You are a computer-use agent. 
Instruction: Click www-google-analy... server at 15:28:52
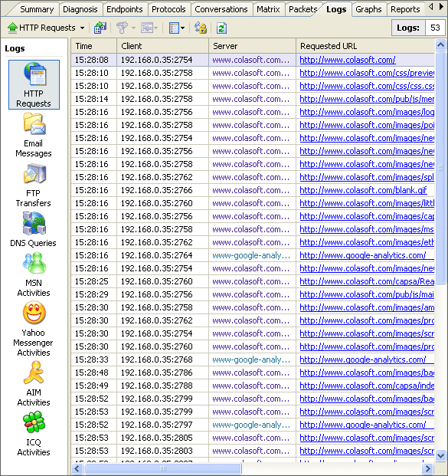[252, 425]
